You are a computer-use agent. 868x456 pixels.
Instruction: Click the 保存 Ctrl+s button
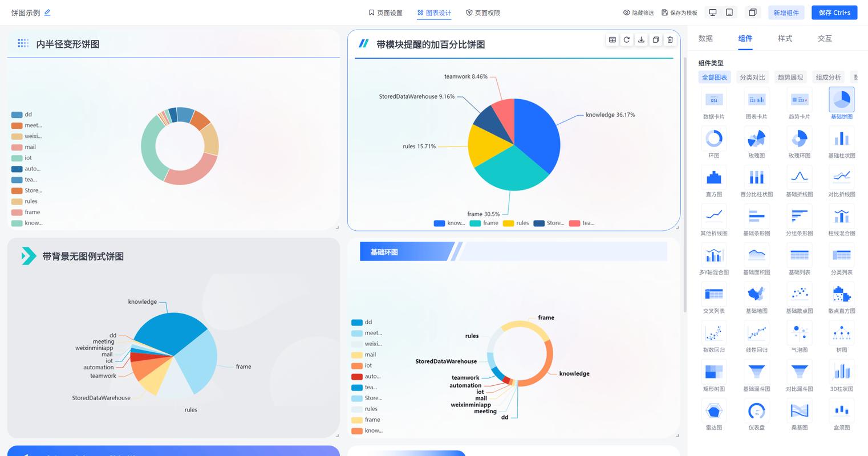[834, 12]
